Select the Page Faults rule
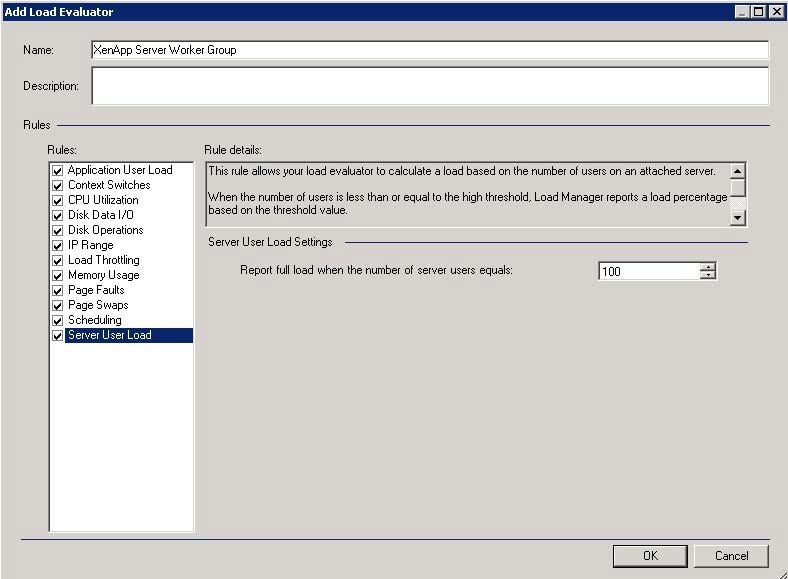 [96, 290]
